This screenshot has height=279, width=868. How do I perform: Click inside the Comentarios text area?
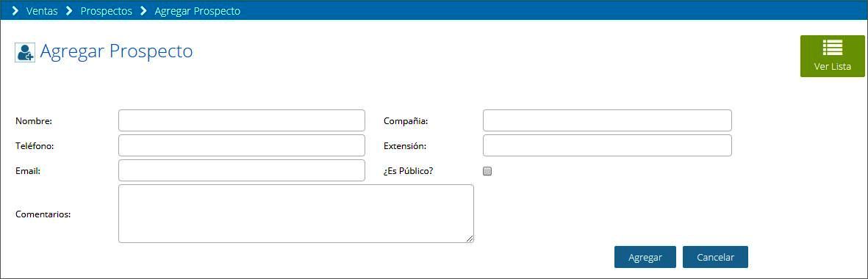pos(296,214)
